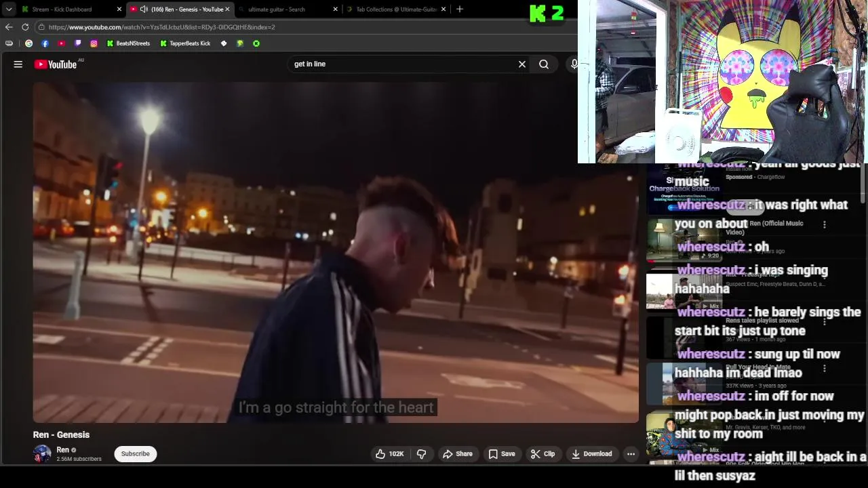The width and height of the screenshot is (868, 488).
Task: Share the video using the Share button
Action: pos(458,454)
